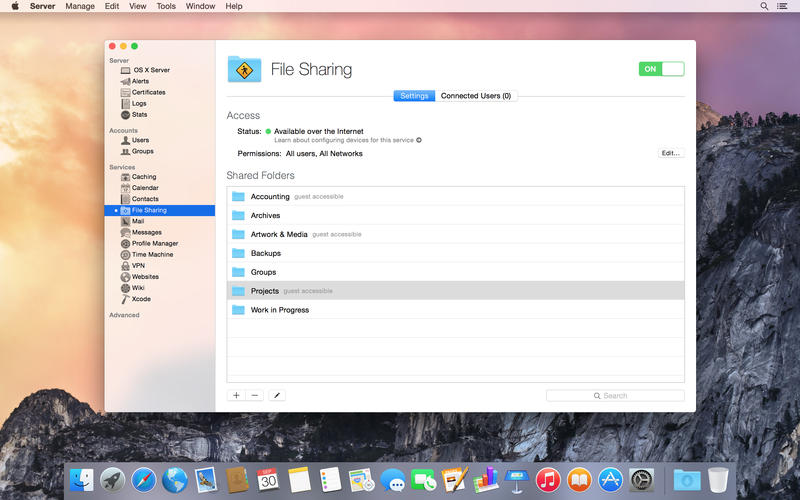Open Safari from the Dock
Viewport: 800px width, 500px height.
click(143, 480)
